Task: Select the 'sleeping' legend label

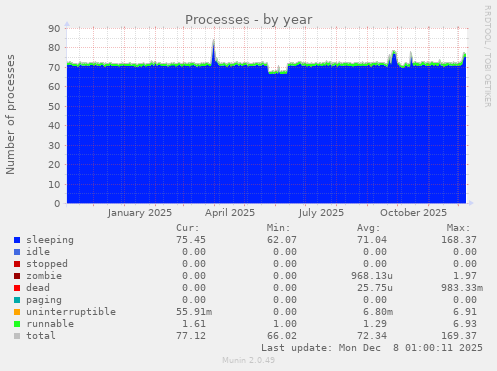Action: click(x=50, y=240)
